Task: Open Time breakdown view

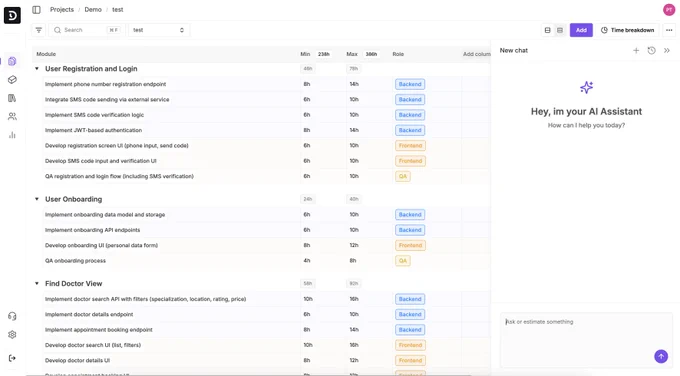Action: 628,30
